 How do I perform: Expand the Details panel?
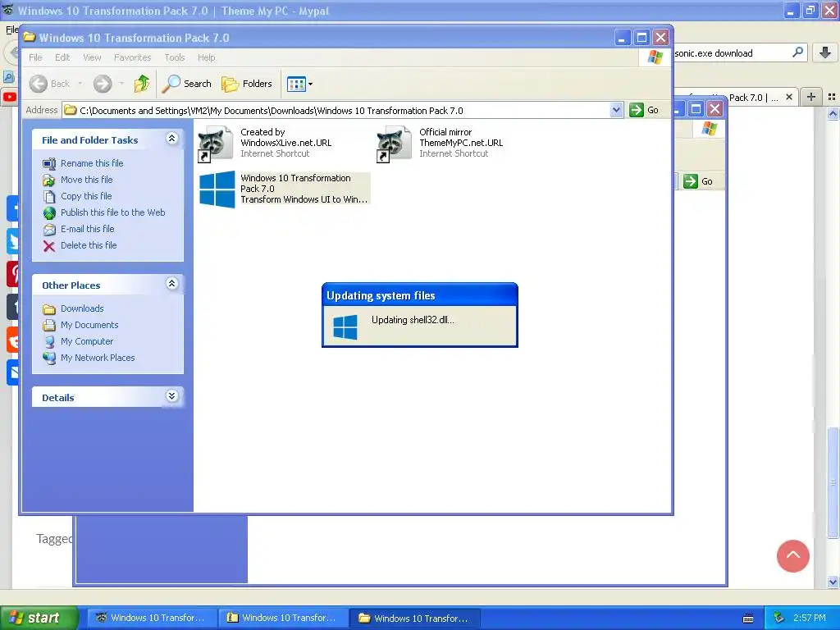(171, 396)
